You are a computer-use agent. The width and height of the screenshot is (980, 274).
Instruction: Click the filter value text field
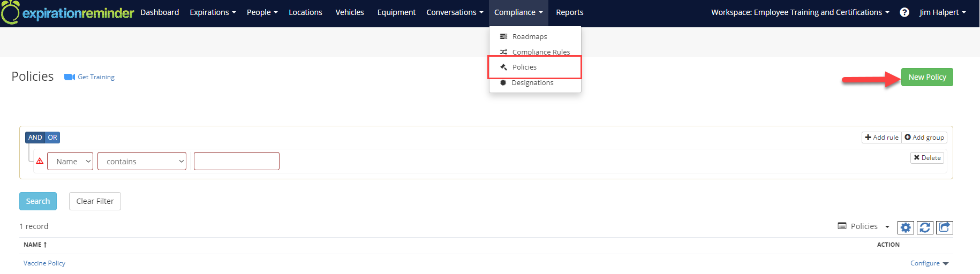click(x=237, y=161)
